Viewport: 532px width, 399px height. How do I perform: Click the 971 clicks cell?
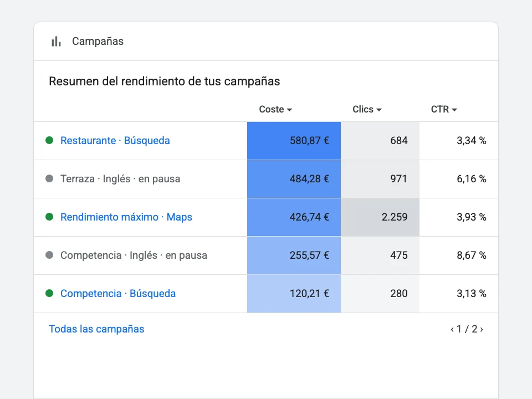point(380,179)
